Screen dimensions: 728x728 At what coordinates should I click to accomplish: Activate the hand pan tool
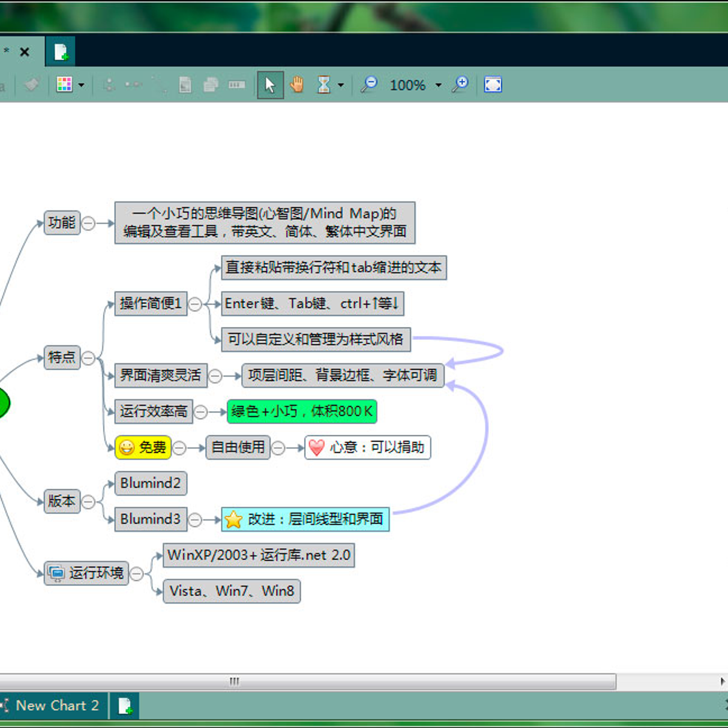[297, 85]
